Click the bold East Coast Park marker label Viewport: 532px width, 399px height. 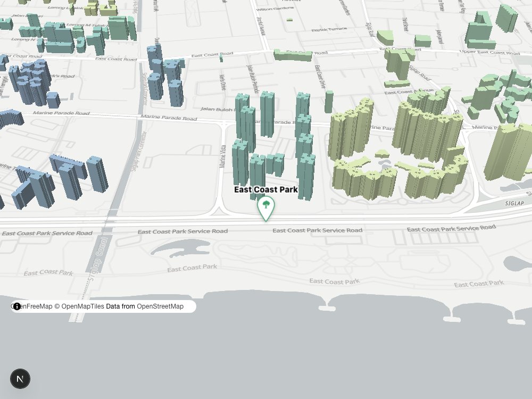pyautogui.click(x=266, y=190)
